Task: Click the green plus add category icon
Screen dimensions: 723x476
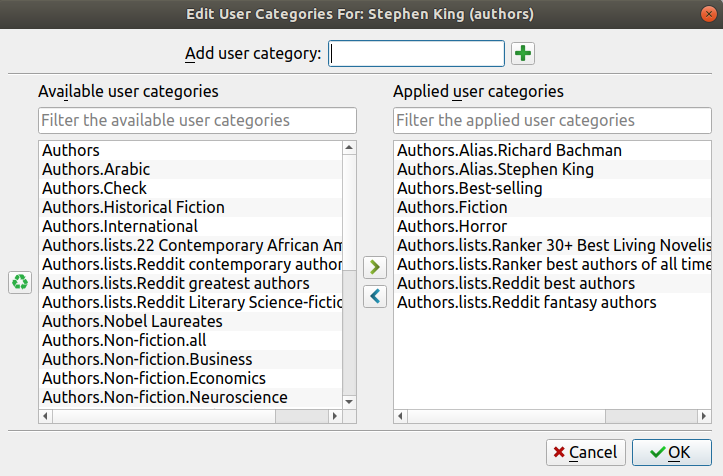Action: click(x=523, y=54)
